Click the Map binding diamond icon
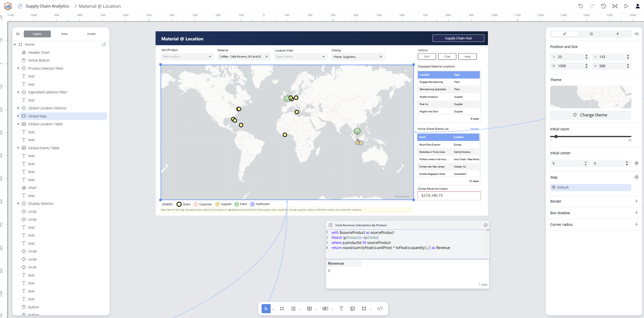Image resolution: width=644 pixels, height=318 pixels. point(637,177)
